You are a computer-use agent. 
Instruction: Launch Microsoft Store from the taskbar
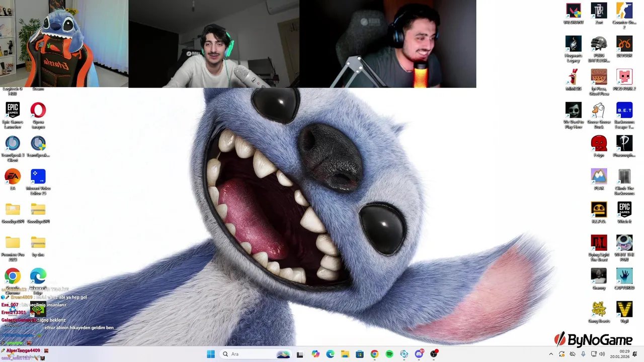[x=360, y=354]
